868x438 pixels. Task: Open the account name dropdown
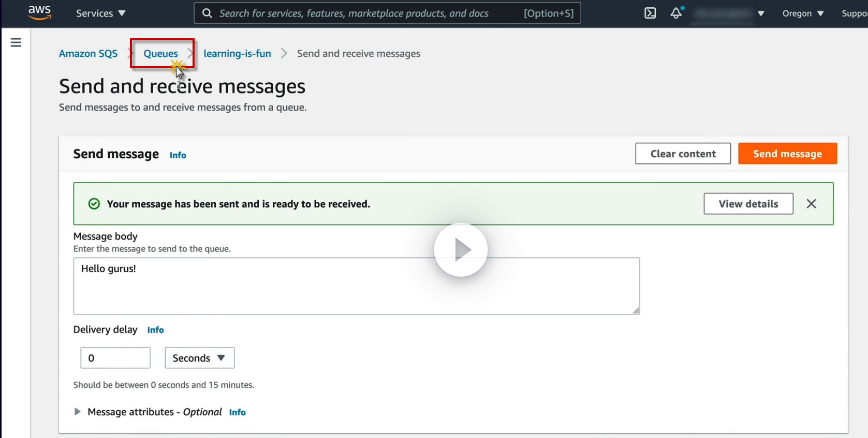(x=729, y=13)
